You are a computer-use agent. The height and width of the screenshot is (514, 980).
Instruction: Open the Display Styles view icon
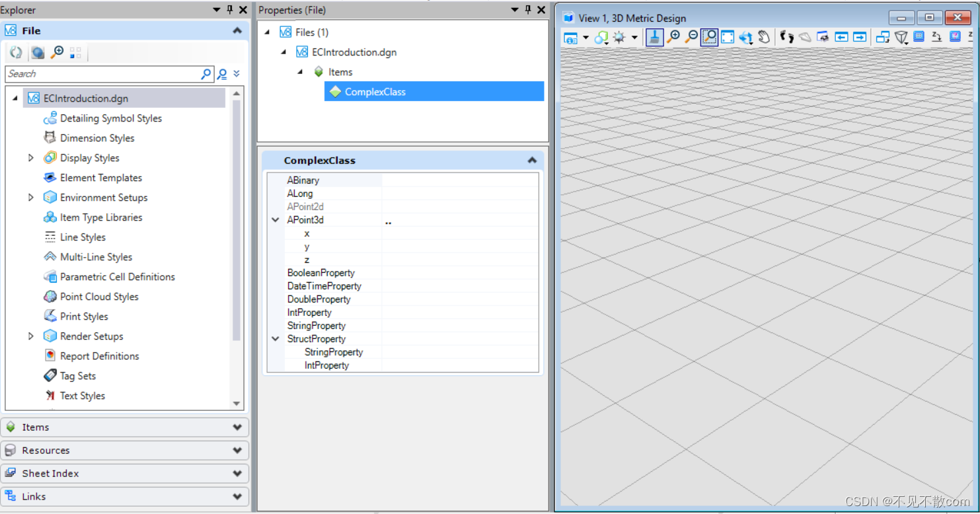tap(601, 38)
